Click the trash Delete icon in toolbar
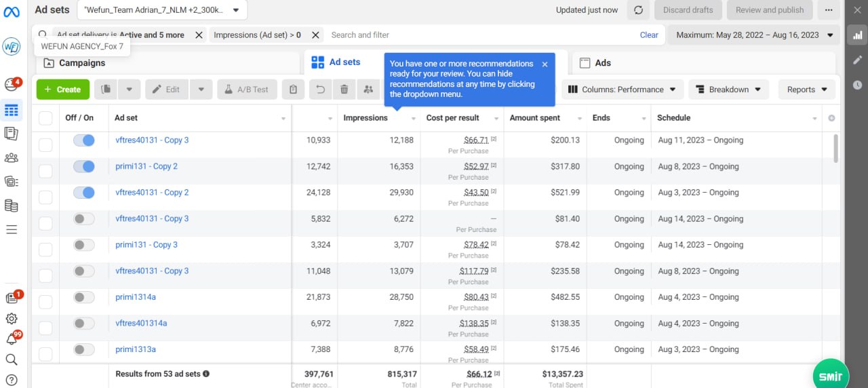This screenshot has width=868, height=388. click(344, 90)
